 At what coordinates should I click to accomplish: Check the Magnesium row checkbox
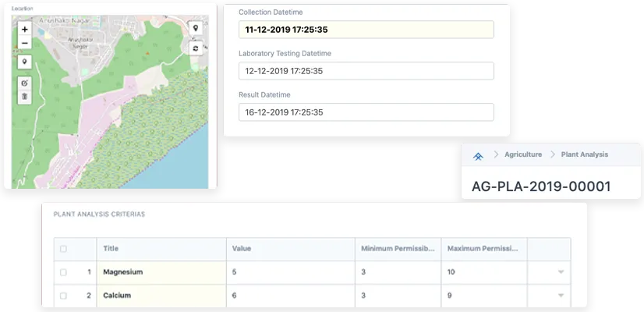(x=63, y=272)
